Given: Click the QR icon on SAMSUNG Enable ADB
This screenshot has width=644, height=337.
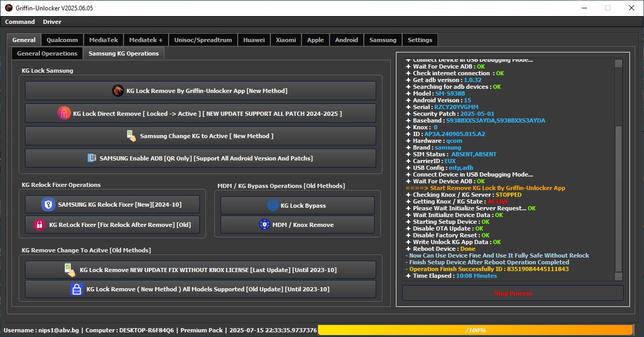Looking at the screenshot, I should click(92, 158).
